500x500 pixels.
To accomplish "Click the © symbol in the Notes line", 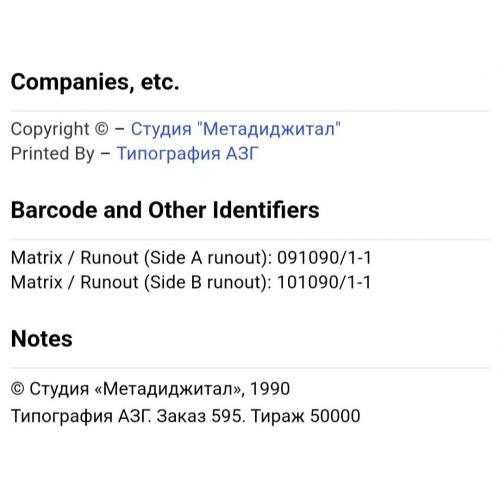I will pos(17,389).
